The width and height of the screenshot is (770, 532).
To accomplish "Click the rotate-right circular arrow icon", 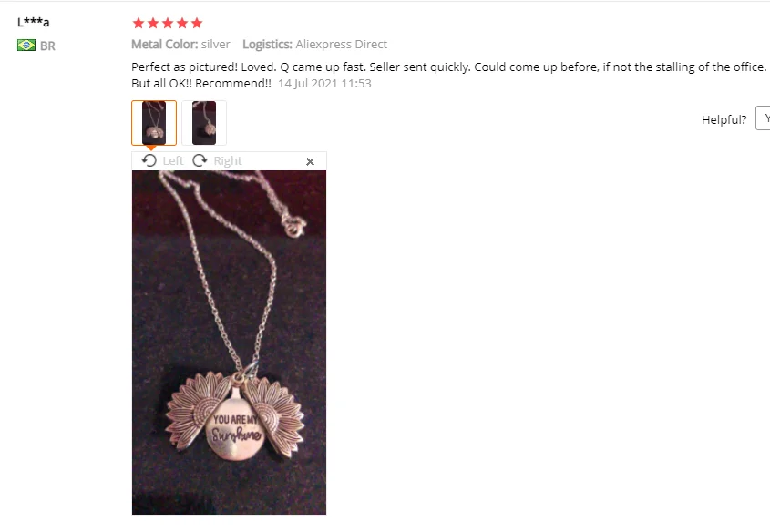I will click(200, 160).
